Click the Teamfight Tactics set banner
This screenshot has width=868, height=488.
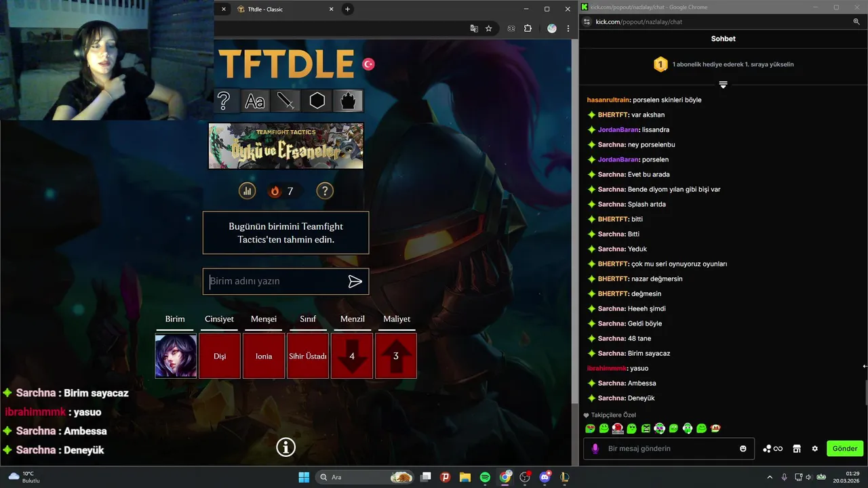click(x=285, y=146)
